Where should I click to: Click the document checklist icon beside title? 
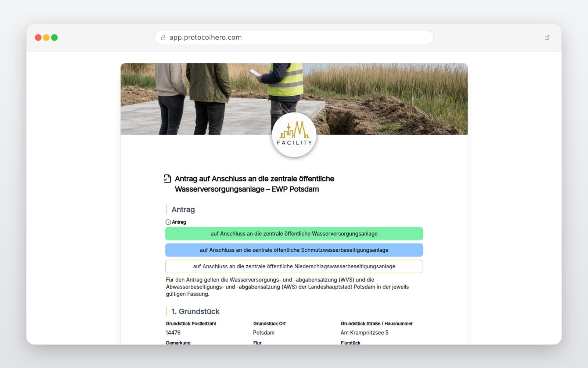[167, 179]
